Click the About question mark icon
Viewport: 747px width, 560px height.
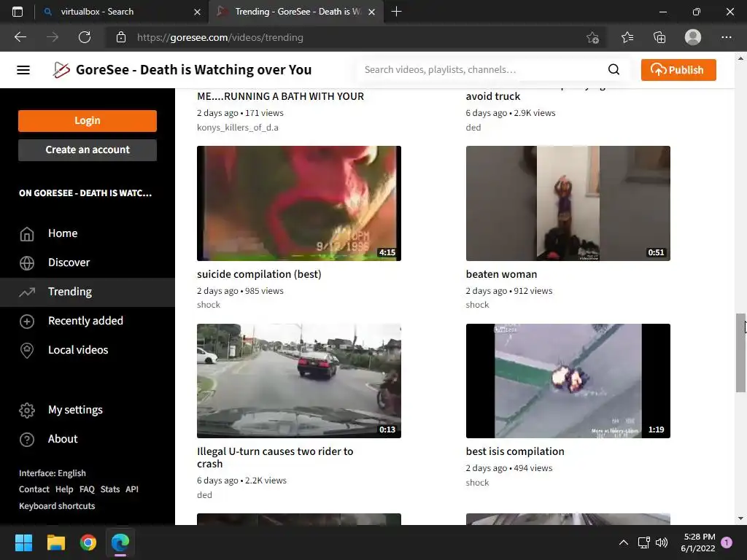27,440
